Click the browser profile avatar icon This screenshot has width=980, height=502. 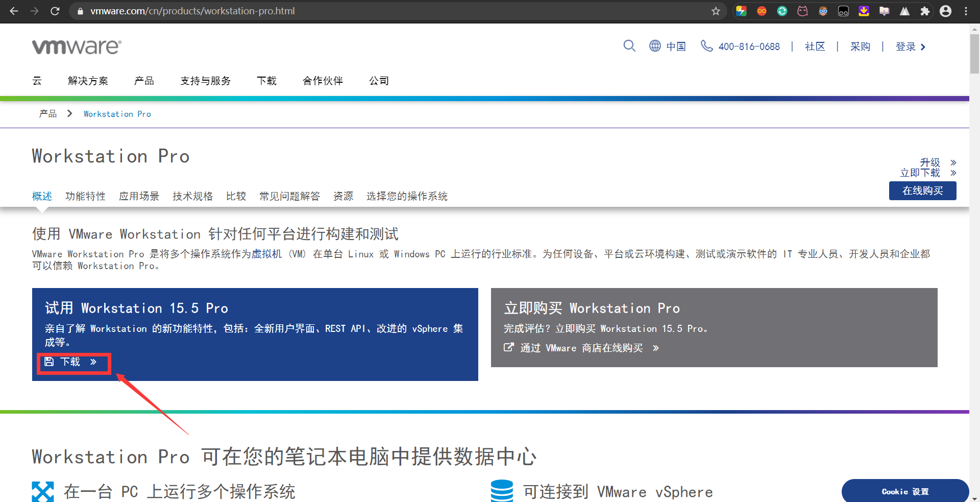[946, 11]
